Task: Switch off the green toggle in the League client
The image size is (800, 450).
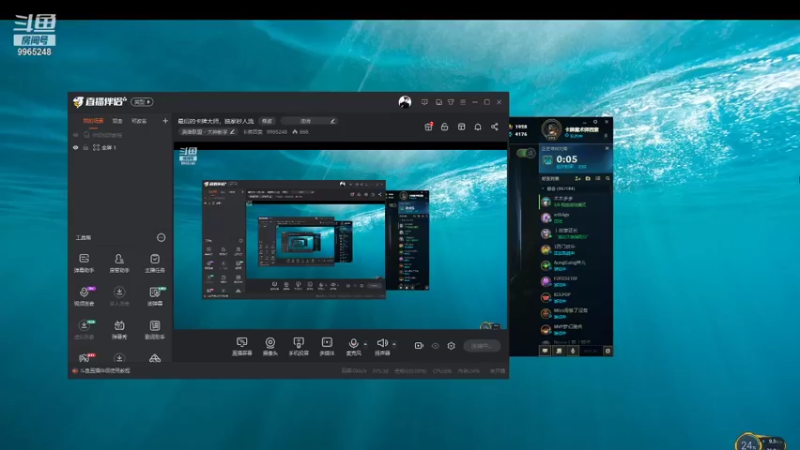Action: tap(525, 153)
